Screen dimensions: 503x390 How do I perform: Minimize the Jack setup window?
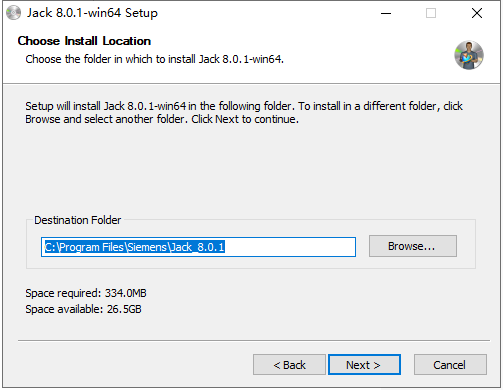tap(386, 13)
